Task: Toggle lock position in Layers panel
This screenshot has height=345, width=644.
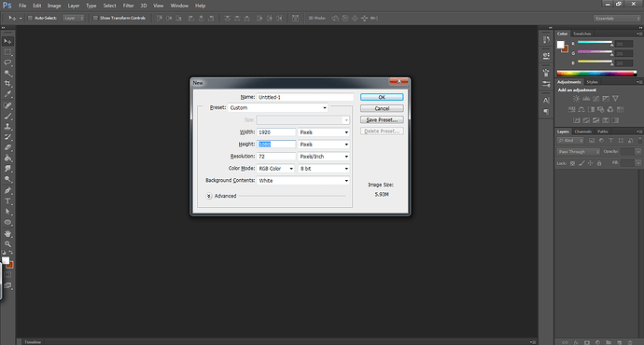Action: coord(590,163)
